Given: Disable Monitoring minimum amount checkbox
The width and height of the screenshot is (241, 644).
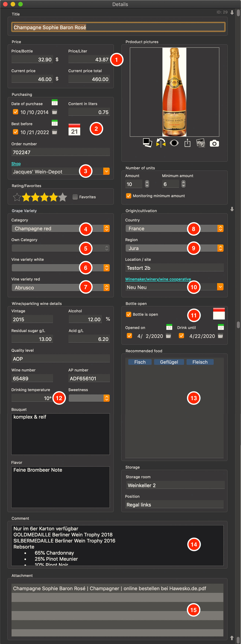Looking at the screenshot, I should 128,196.
